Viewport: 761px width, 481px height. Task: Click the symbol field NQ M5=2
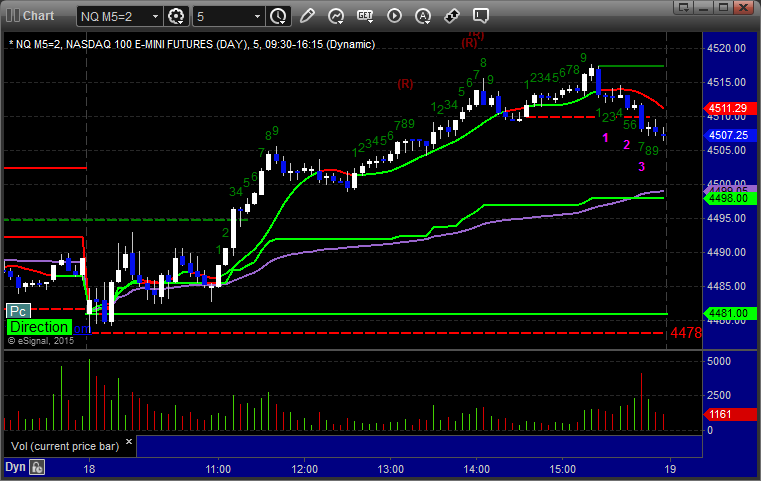pos(114,17)
